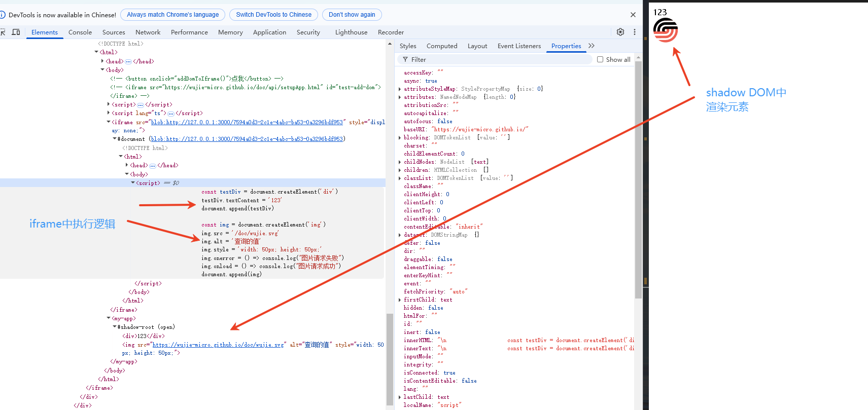
Task: Close the DevTools language notification bar
Action: coord(633,15)
